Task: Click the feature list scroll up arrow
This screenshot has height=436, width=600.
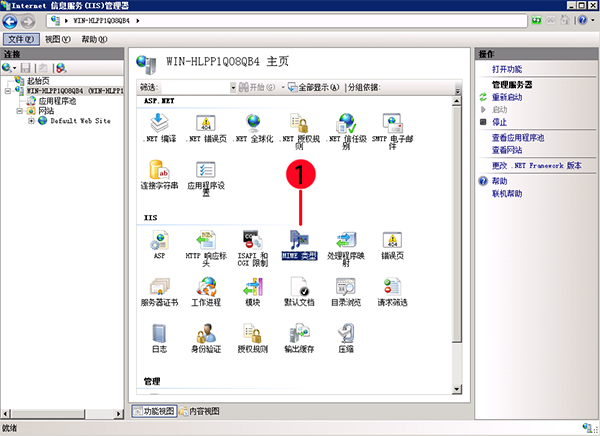Action: click(x=457, y=101)
